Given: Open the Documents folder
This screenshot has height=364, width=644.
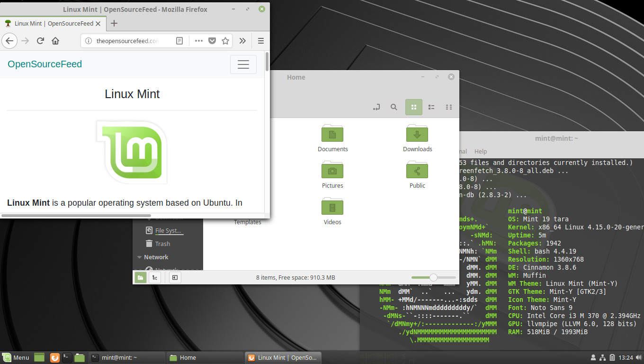Looking at the screenshot, I should tap(332, 138).
